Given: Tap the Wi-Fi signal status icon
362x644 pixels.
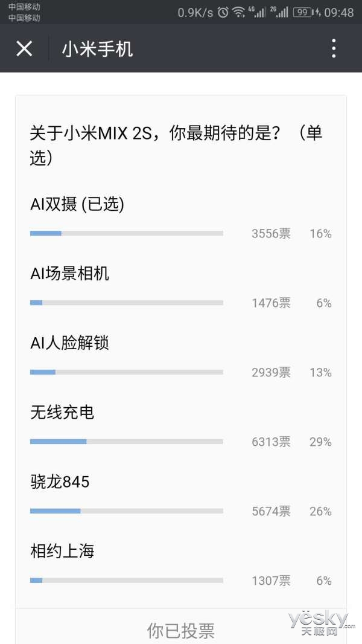Looking at the screenshot, I should coord(238,12).
